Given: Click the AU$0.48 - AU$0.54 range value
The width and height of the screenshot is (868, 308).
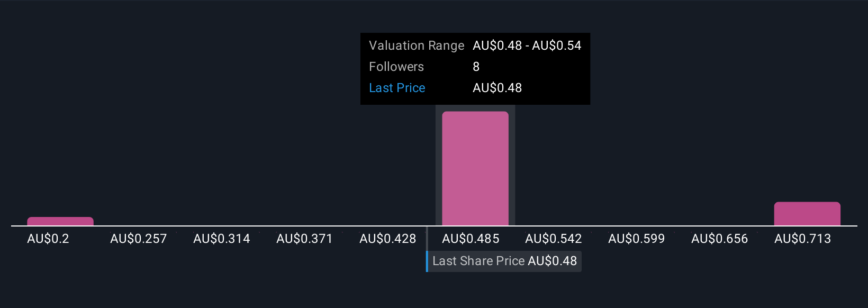Looking at the screenshot, I should pyautogui.click(x=527, y=46).
